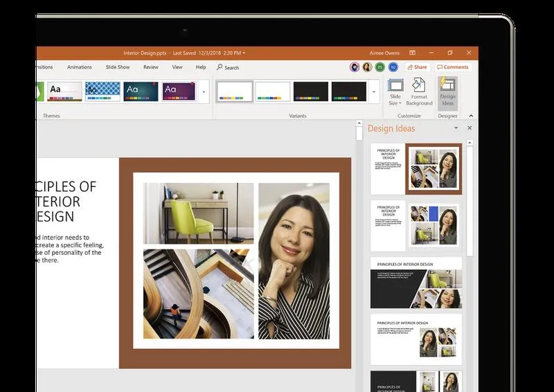Select the second black variant
Viewport: 554px width, 392px height.
pos(349,91)
